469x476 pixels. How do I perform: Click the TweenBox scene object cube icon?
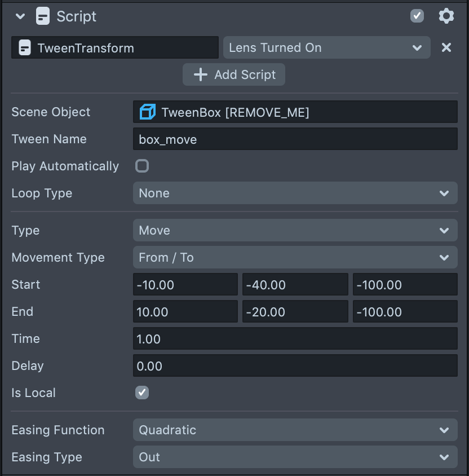(147, 112)
